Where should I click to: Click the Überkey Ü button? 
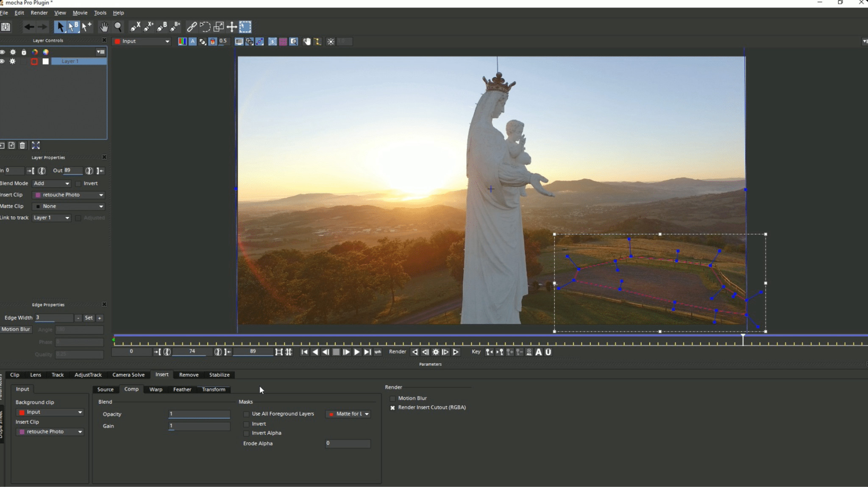[x=548, y=352]
